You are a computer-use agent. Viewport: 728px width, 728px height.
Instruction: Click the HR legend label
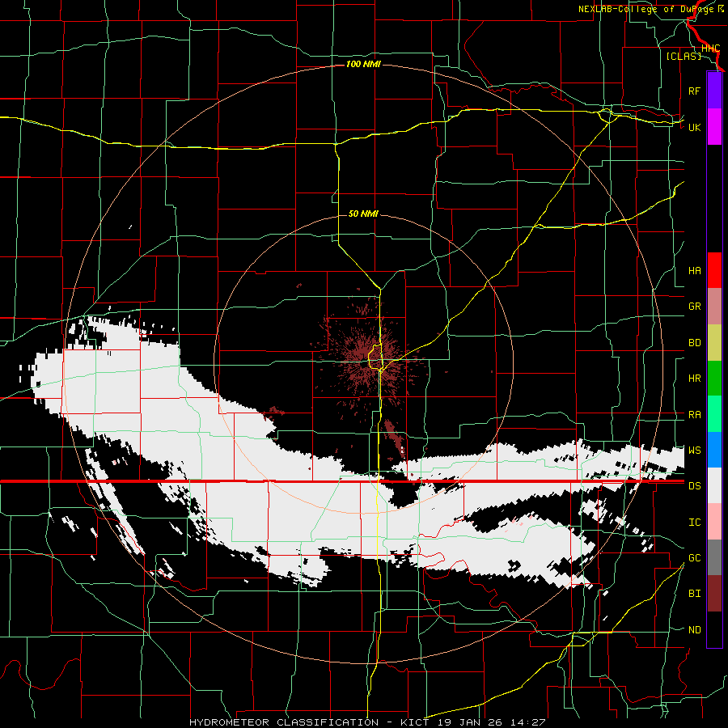coord(695,379)
